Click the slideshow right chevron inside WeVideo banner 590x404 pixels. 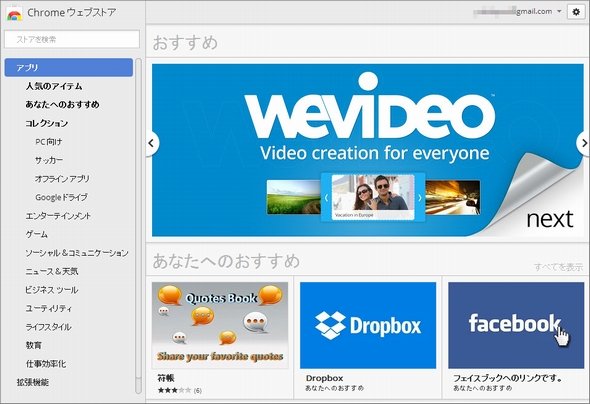click(x=420, y=197)
